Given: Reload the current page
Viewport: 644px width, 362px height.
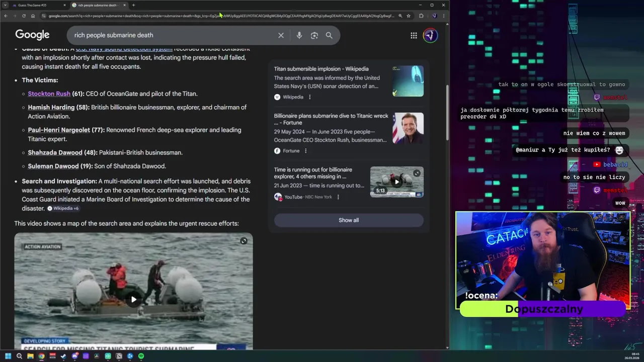Looking at the screenshot, I should click(24, 16).
